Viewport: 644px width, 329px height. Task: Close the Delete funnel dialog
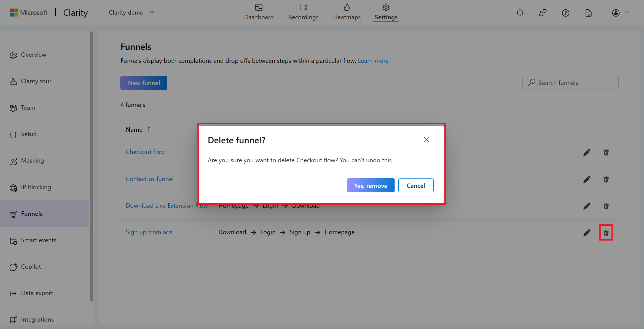coord(426,140)
